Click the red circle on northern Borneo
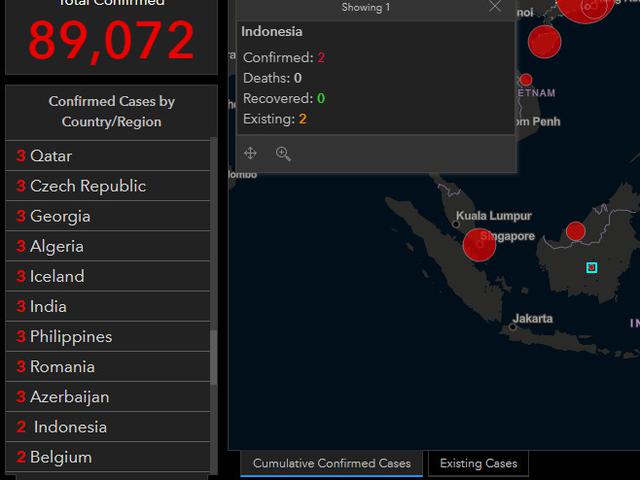The image size is (640, 480). 576,231
